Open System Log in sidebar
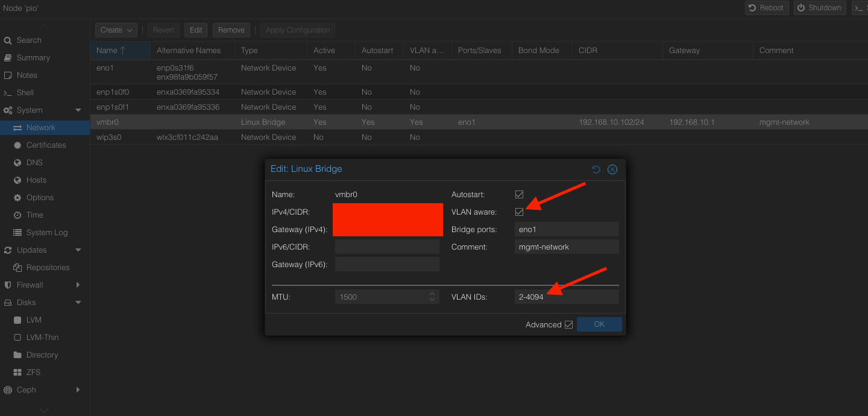 click(46, 233)
